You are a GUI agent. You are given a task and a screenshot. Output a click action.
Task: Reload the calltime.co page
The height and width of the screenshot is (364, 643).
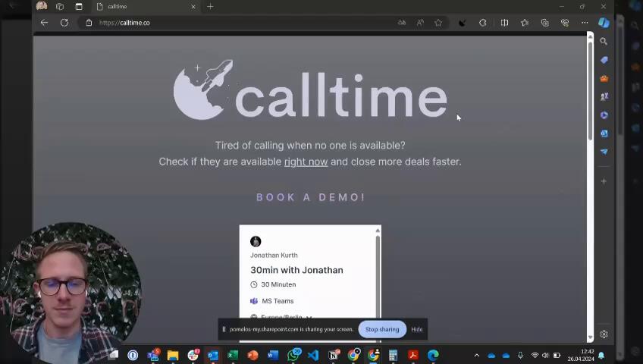point(64,23)
